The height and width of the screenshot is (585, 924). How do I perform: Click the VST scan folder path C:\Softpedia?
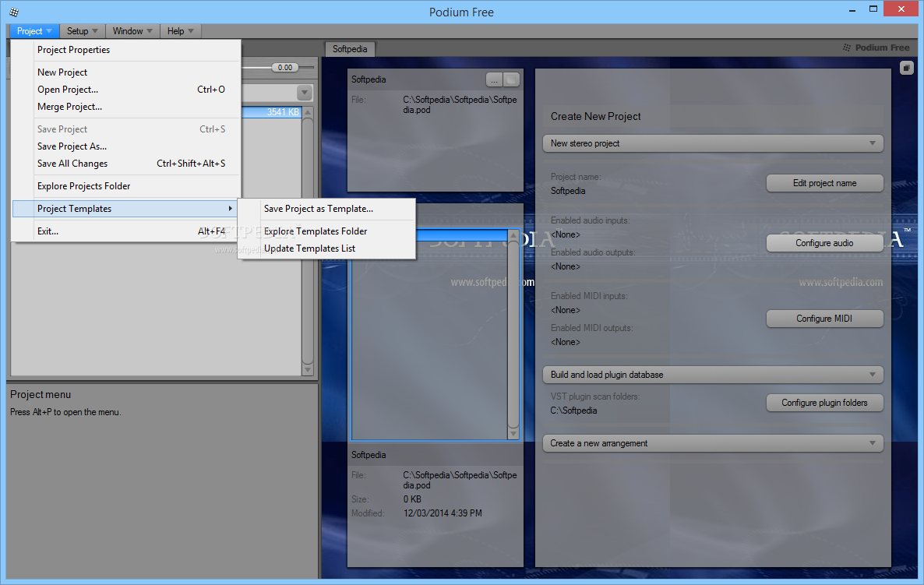tap(573, 411)
